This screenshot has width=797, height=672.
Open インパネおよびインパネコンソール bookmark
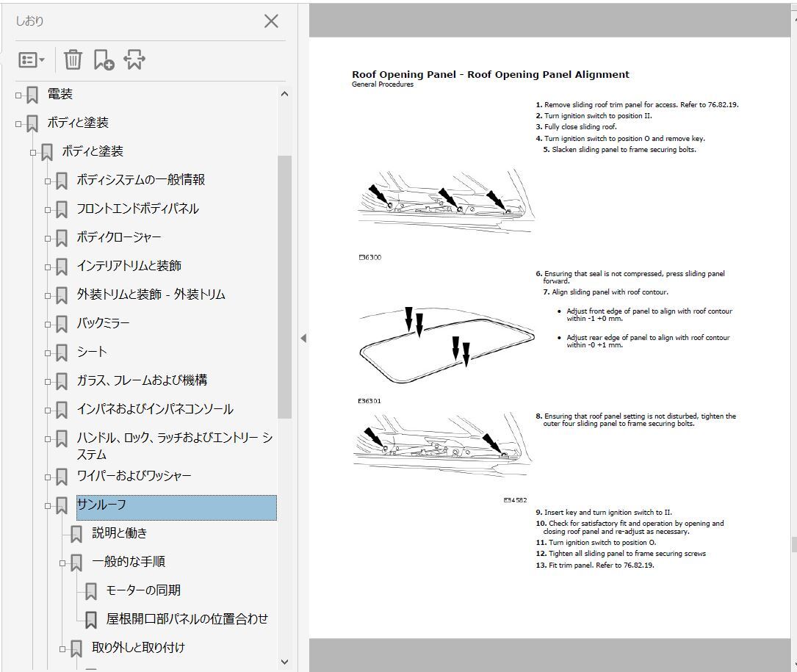[x=155, y=408]
